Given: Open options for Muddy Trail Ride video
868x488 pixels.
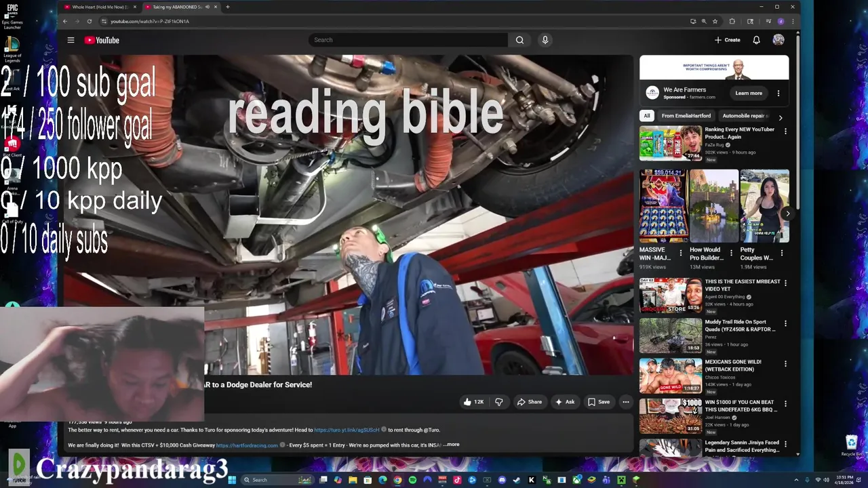Looking at the screenshot, I should (785, 323).
